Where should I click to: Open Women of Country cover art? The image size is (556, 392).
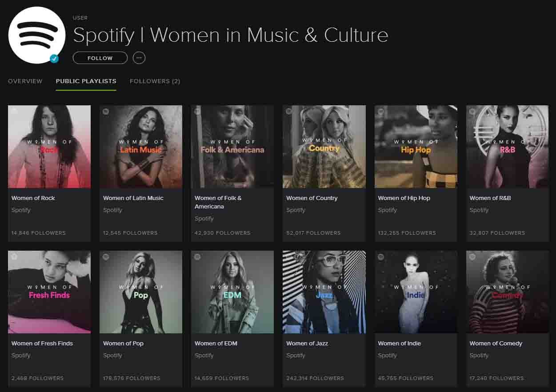324,147
